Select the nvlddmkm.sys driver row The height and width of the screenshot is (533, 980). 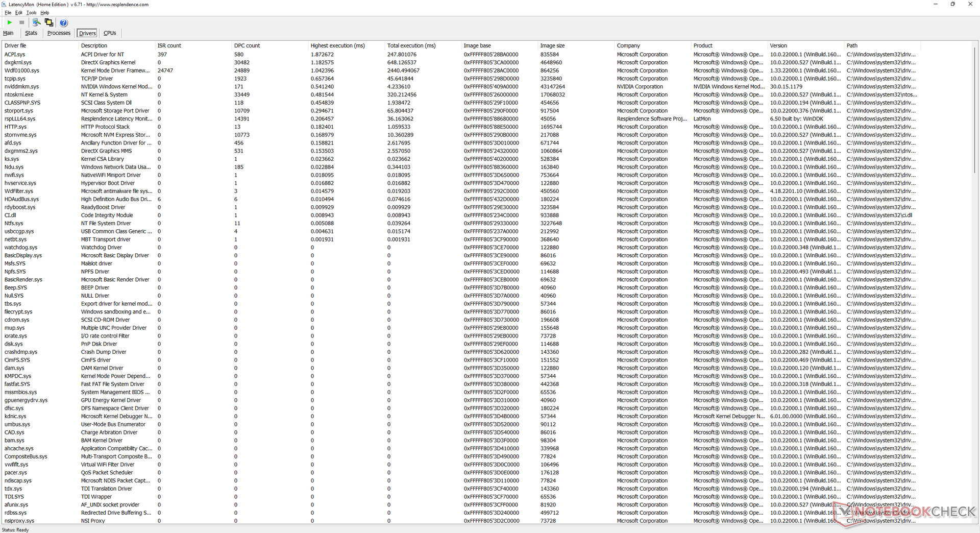21,87
